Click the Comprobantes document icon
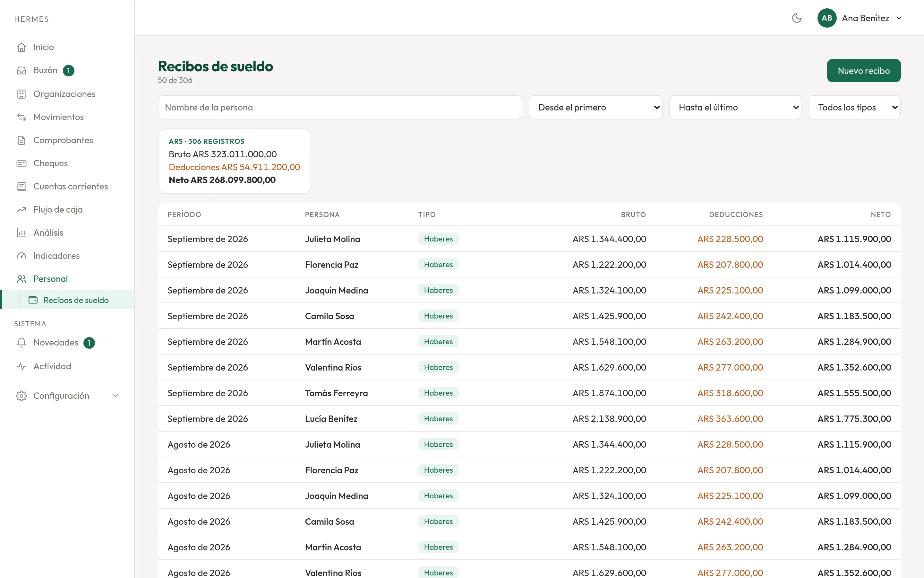 21,140
